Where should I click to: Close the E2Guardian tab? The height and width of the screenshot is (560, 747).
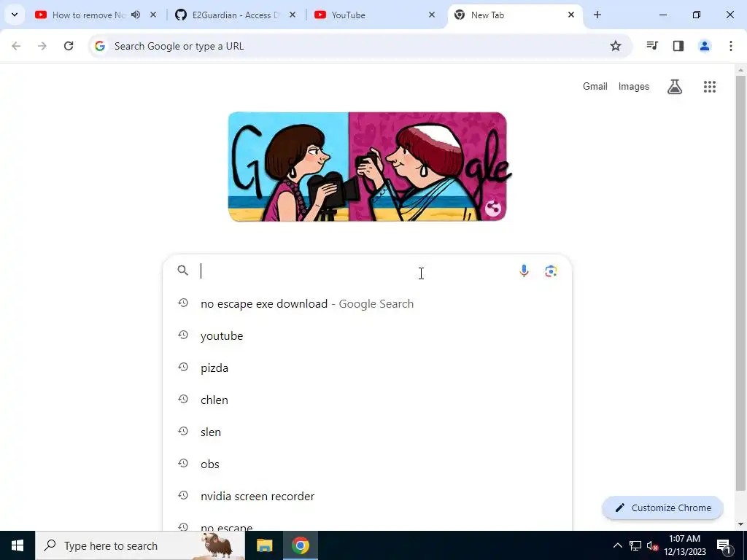click(293, 15)
